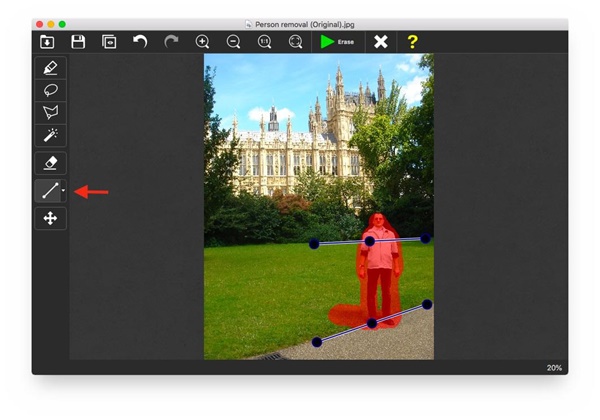Zoom out of the image
This screenshot has width=600, height=420.
(234, 42)
